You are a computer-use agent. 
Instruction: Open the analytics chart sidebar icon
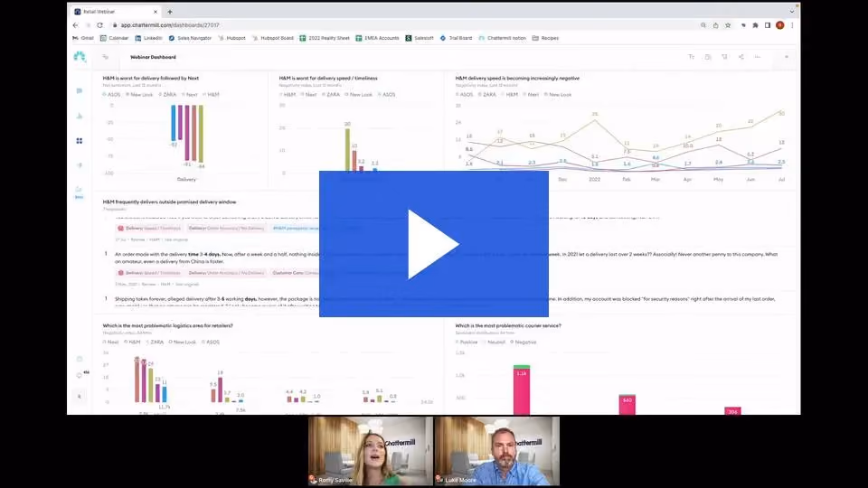coord(80,116)
